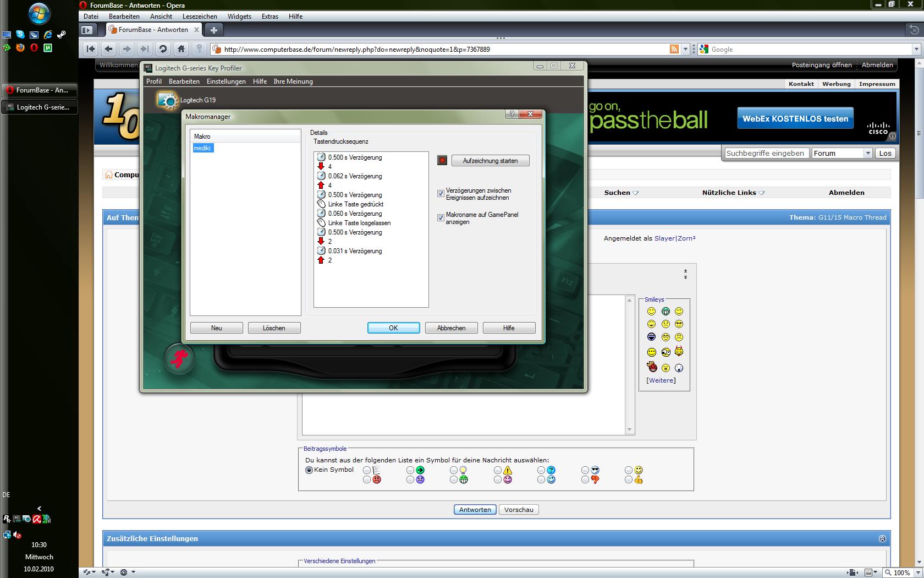Expand Nützliche Links forum menu
The width and height of the screenshot is (924, 578).
coord(733,193)
